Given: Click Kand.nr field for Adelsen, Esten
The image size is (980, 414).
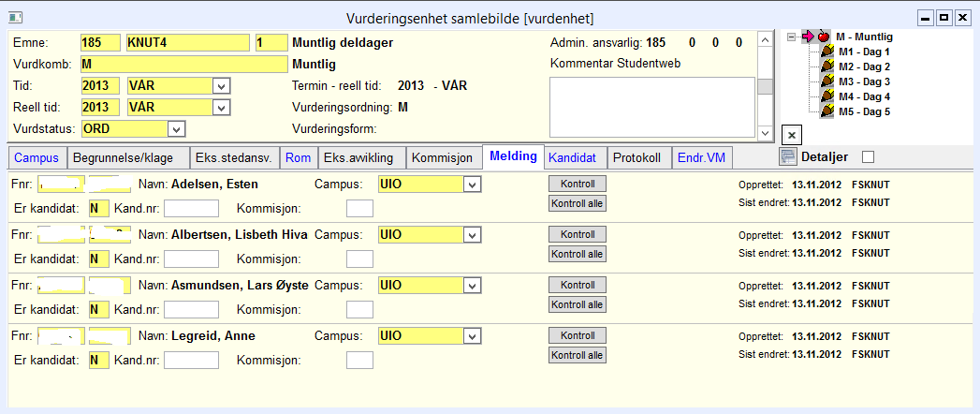Looking at the screenshot, I should coord(191,208).
